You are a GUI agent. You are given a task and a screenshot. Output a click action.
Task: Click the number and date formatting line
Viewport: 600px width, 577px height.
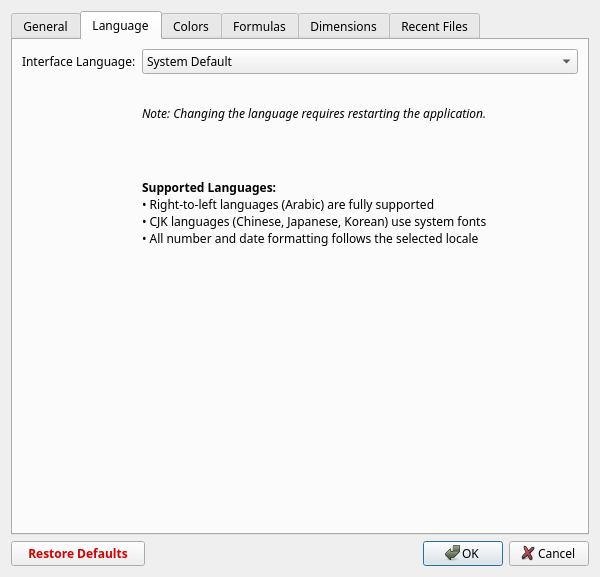tap(309, 239)
